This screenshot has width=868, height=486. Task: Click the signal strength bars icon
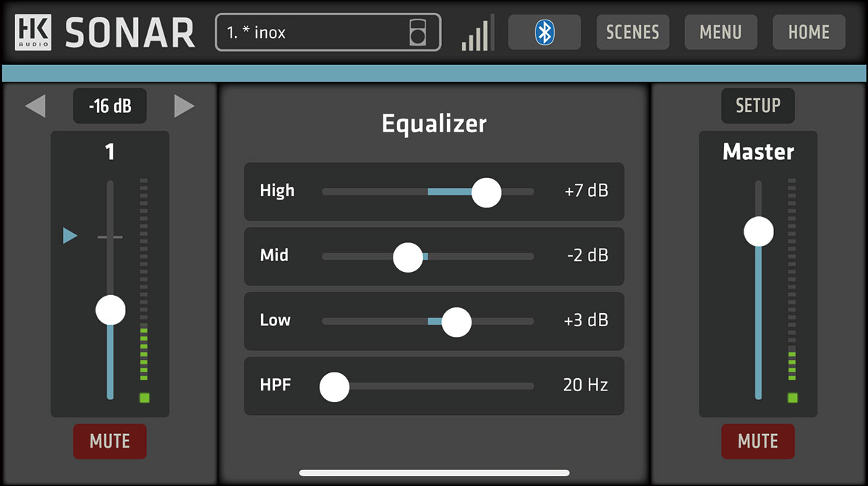pyautogui.click(x=477, y=33)
